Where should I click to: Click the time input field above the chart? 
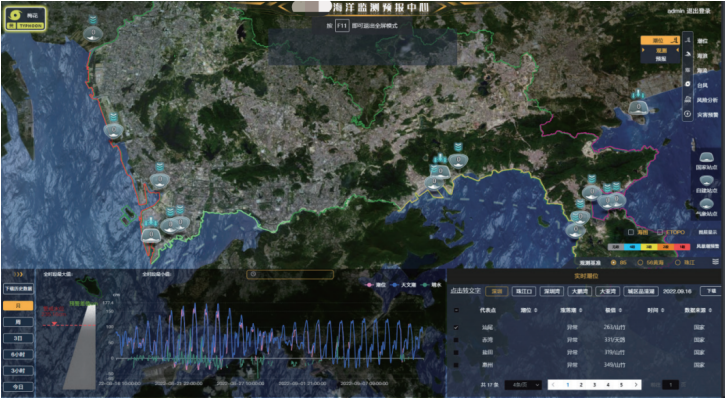[x=290, y=274]
